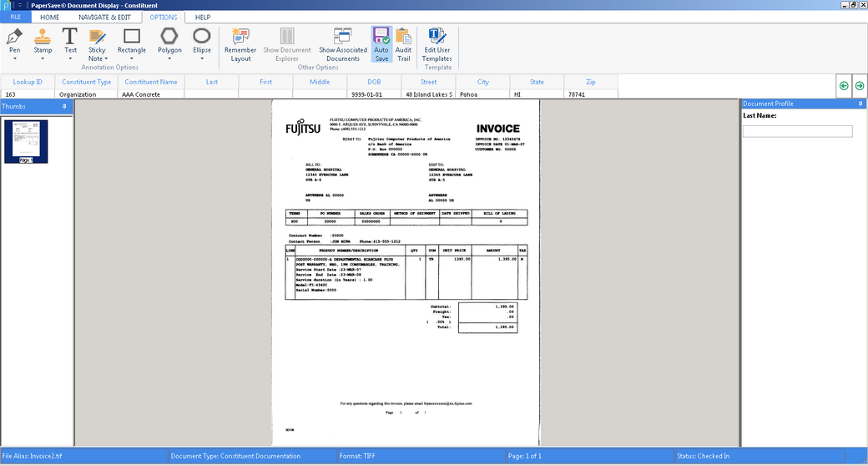The height and width of the screenshot is (466, 868).
Task: Click the Last Name input field
Action: [797, 131]
